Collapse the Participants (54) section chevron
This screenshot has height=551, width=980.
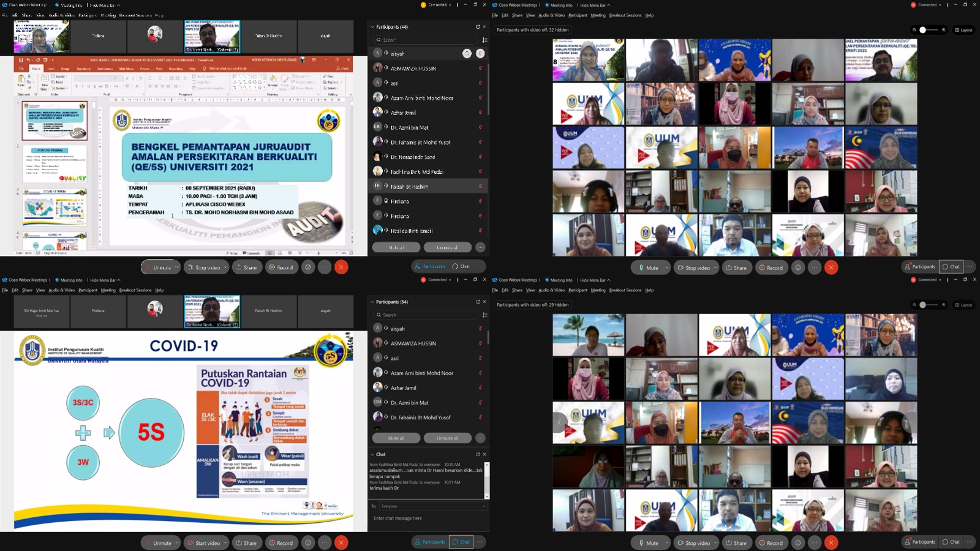(372, 302)
